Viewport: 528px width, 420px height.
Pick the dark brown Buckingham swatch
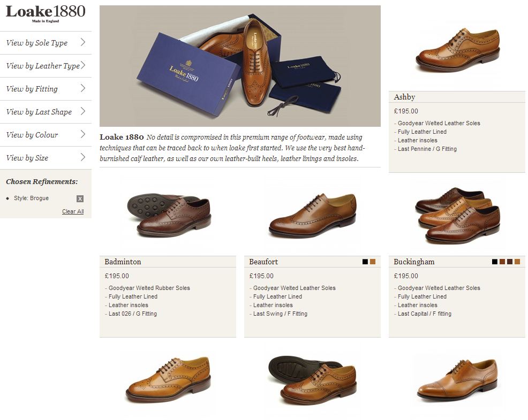point(510,262)
